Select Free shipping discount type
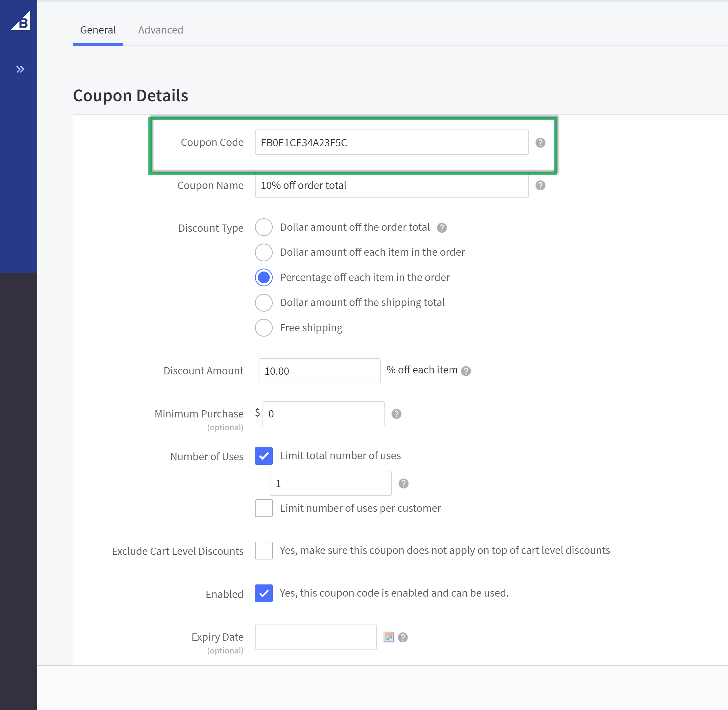 click(x=264, y=327)
